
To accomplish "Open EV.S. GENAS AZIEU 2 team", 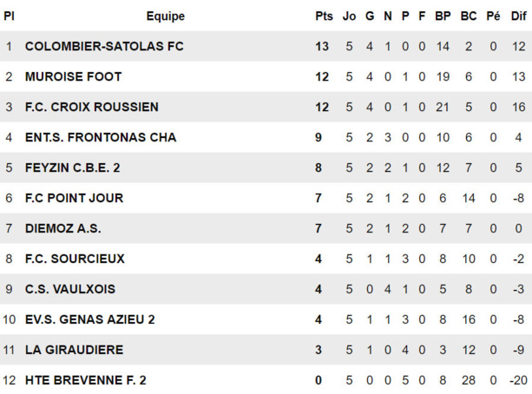I will (90, 319).
